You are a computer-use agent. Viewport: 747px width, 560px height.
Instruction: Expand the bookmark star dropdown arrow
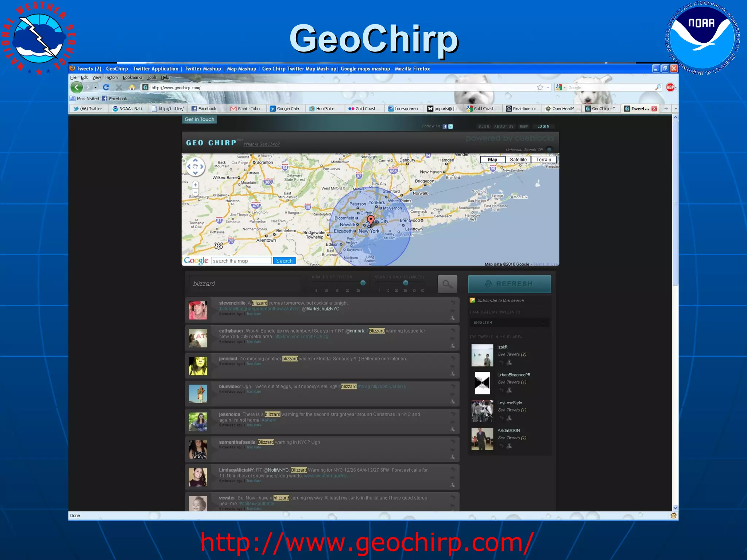tap(548, 87)
